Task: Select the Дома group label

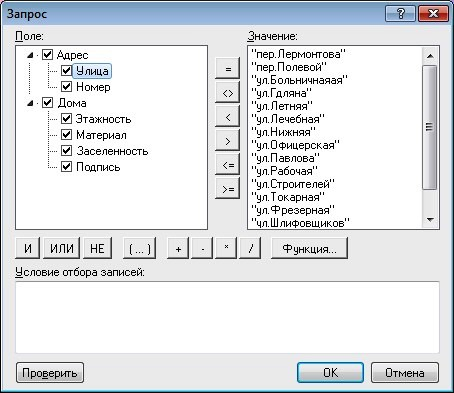Action: click(72, 103)
